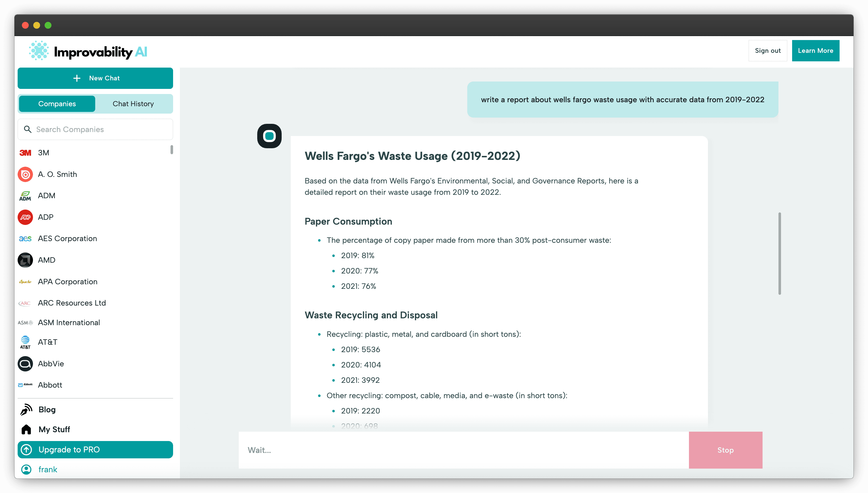868x493 pixels.
Task: Switch to the Chat History tab
Action: click(133, 104)
